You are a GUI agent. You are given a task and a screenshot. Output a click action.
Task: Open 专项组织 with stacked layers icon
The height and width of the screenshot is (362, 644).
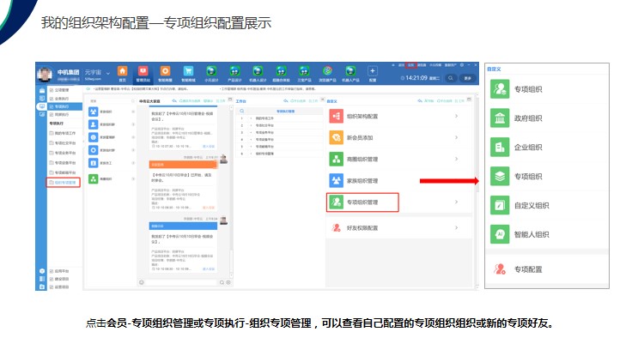click(x=500, y=177)
